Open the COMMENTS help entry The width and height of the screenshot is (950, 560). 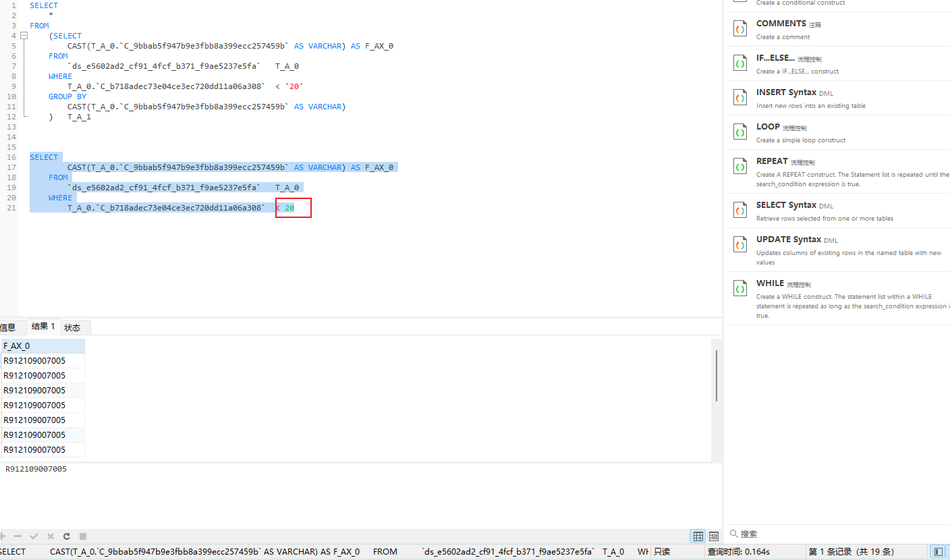tap(739, 28)
